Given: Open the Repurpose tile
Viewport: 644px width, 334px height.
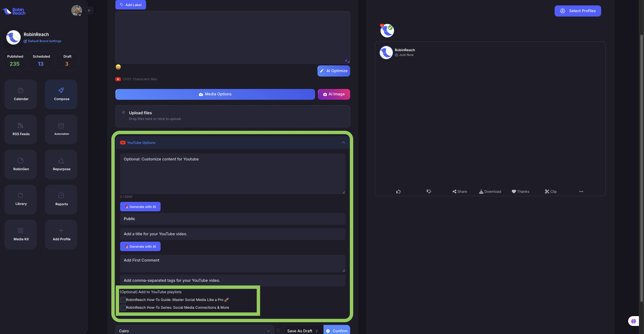Looking at the screenshot, I should coord(61,164).
